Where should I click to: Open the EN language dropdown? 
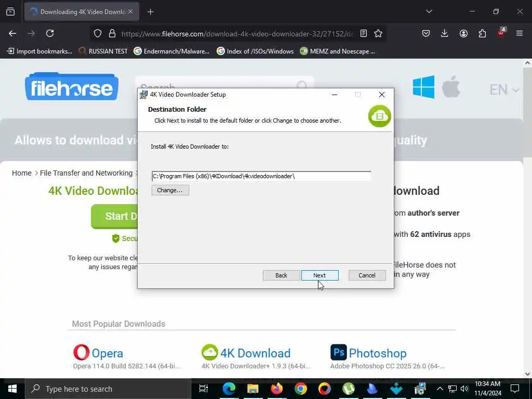(504, 89)
